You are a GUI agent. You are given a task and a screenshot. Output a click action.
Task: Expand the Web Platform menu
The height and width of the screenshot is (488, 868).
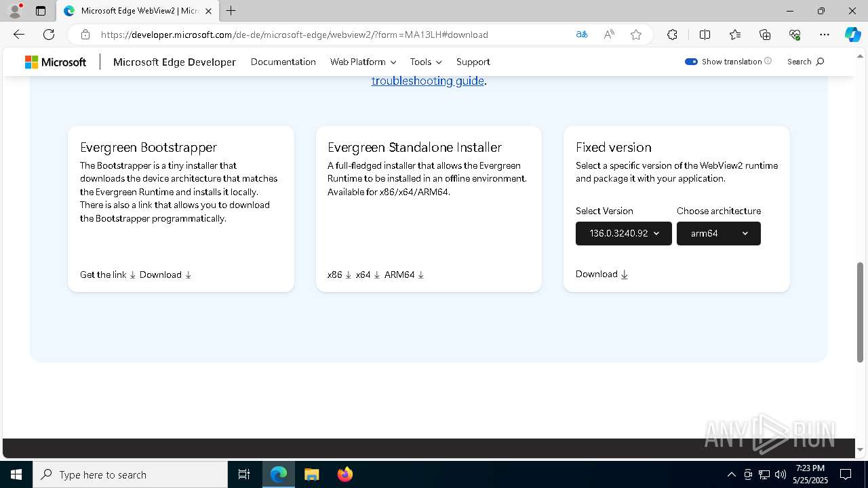pyautogui.click(x=363, y=62)
